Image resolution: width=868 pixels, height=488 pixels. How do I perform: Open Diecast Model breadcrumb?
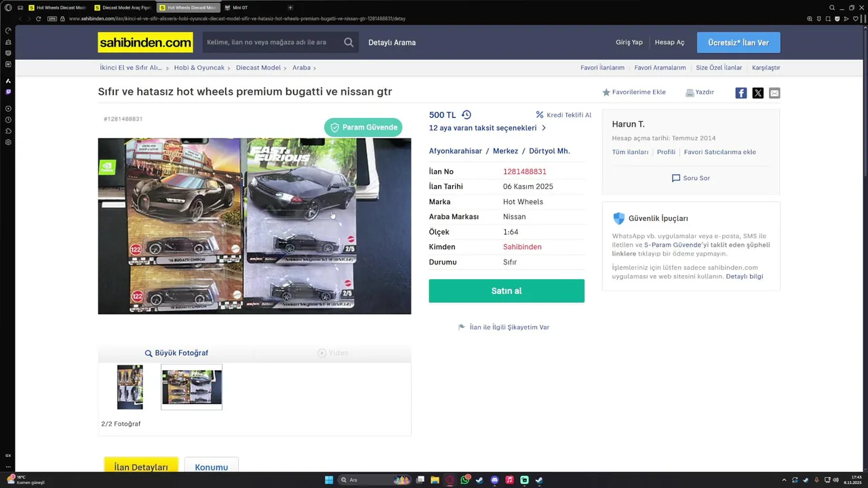click(x=258, y=68)
